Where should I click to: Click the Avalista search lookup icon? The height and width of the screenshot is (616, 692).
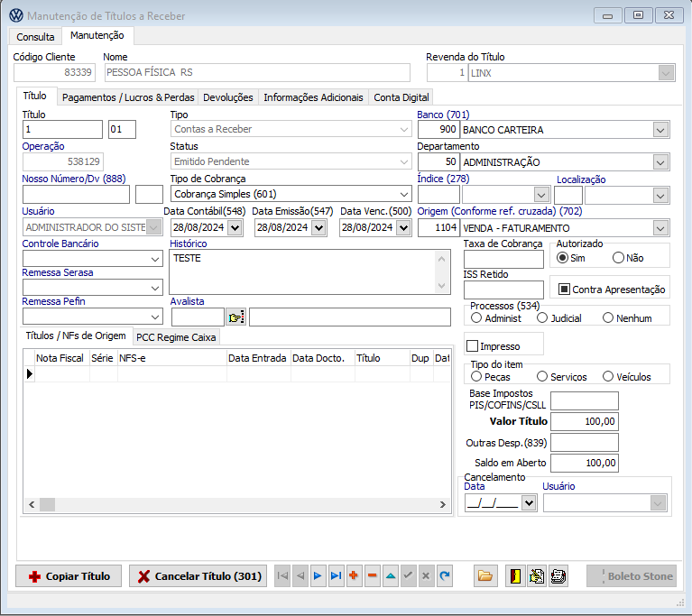235,317
